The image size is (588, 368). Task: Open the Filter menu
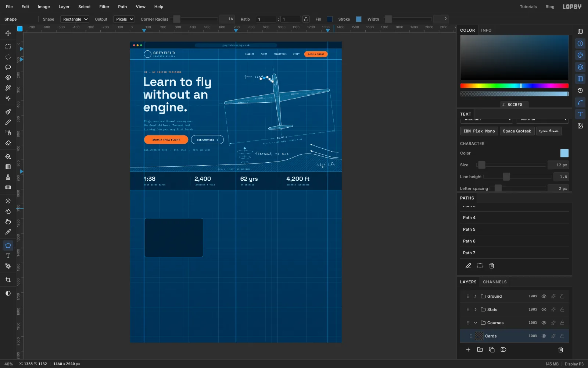[x=104, y=7]
